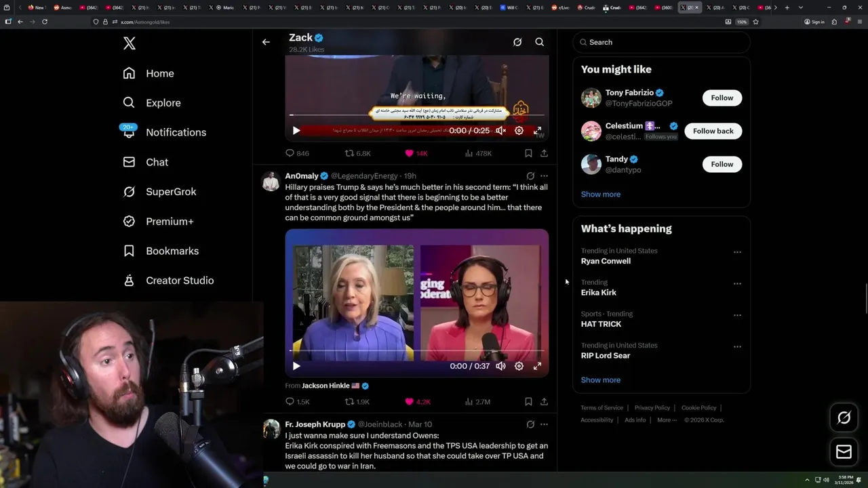Show more under You might like
This screenshot has width=868, height=488.
tap(601, 194)
